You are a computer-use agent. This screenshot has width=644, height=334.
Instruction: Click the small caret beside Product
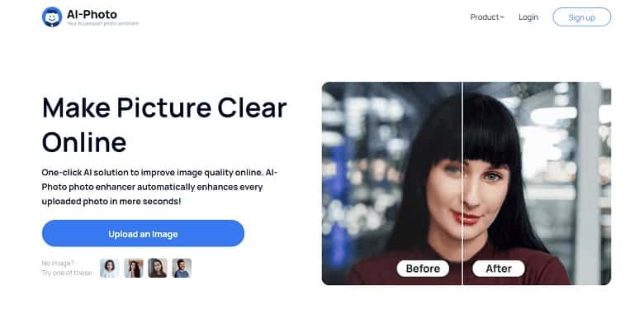pos(502,17)
